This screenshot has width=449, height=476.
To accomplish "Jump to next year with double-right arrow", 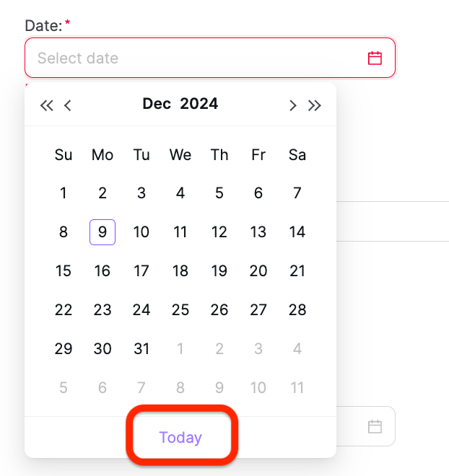I will [314, 105].
